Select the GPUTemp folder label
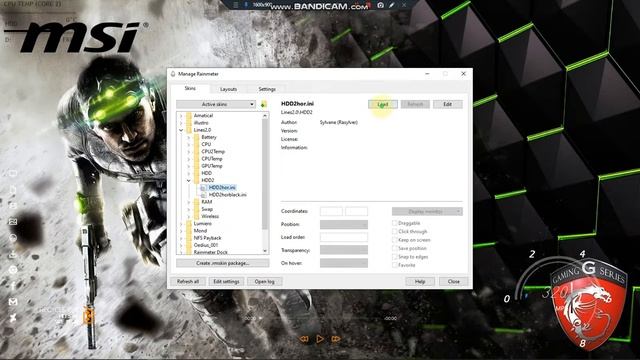Image resolution: width=640 pixels, height=360 pixels. pyautogui.click(x=212, y=166)
